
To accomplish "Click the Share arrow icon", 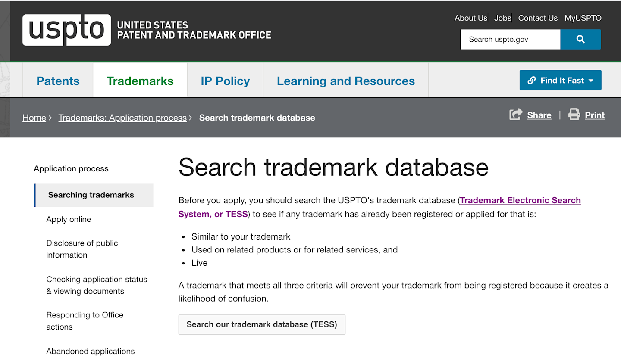I will [516, 115].
